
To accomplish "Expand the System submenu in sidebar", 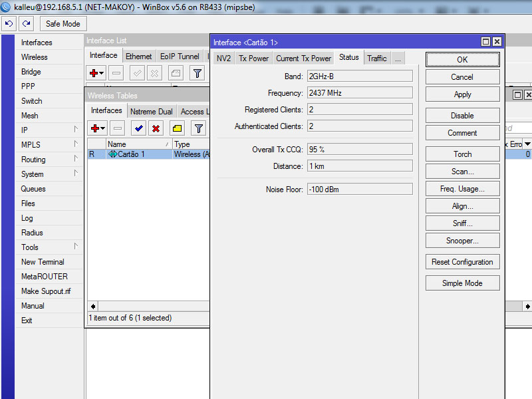I will (x=76, y=174).
